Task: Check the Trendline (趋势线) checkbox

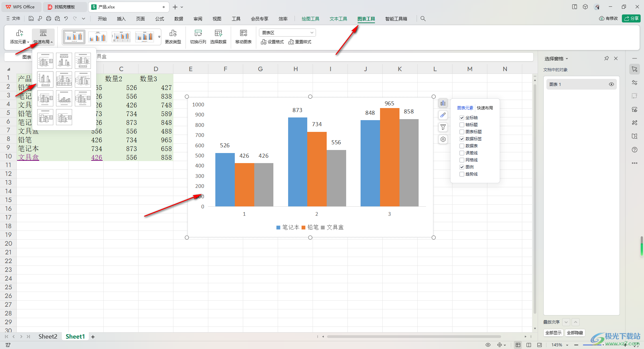Action: pyautogui.click(x=462, y=174)
